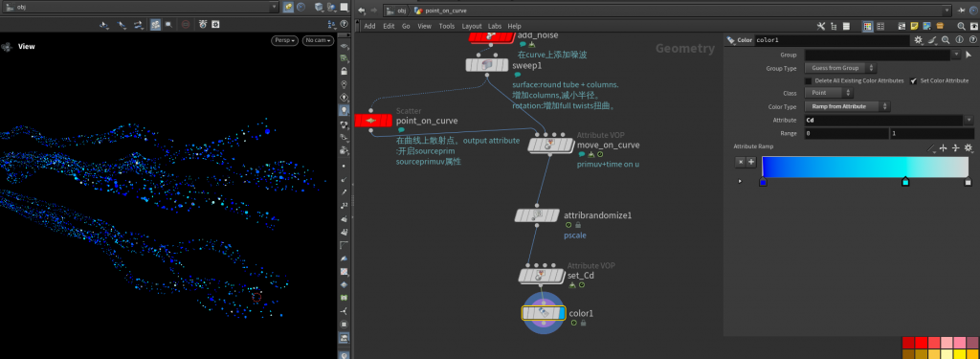The image size is (980, 359).
Task: Open the Tools menu
Action: 447,26
